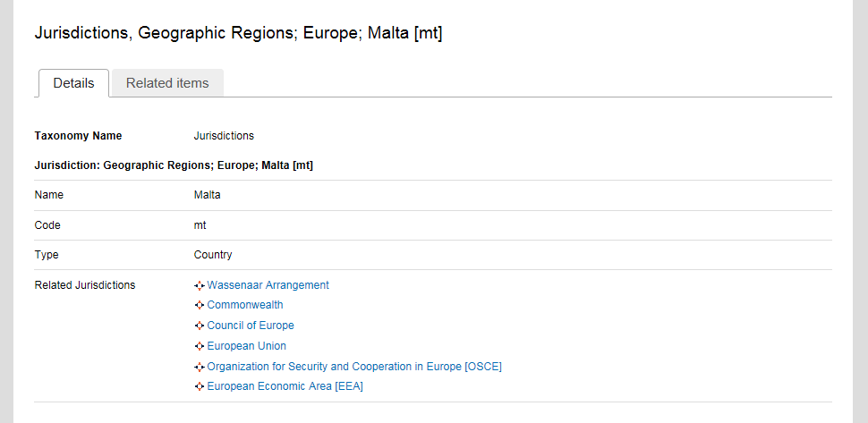Visit the European Economic Area [EEA] link
The width and height of the screenshot is (868, 423).
[x=285, y=386]
